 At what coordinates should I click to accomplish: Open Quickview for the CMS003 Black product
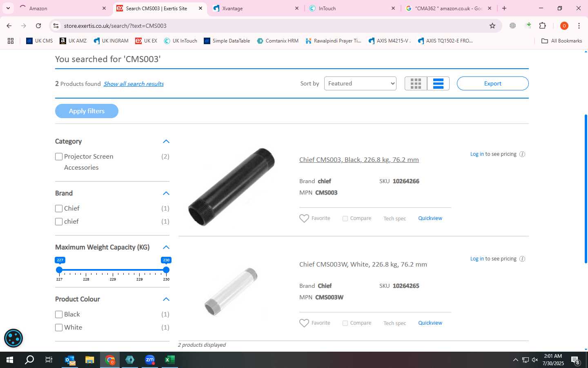point(430,218)
